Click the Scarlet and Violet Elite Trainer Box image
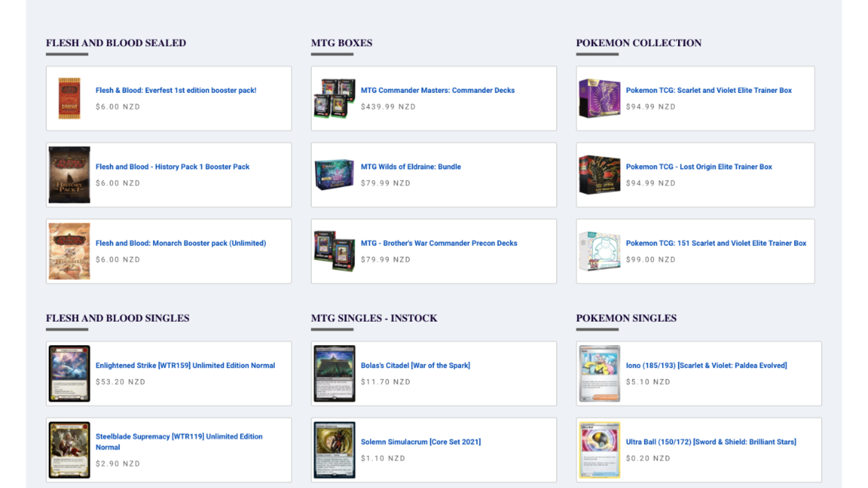Screen dimensions: 868x488 tap(599, 98)
